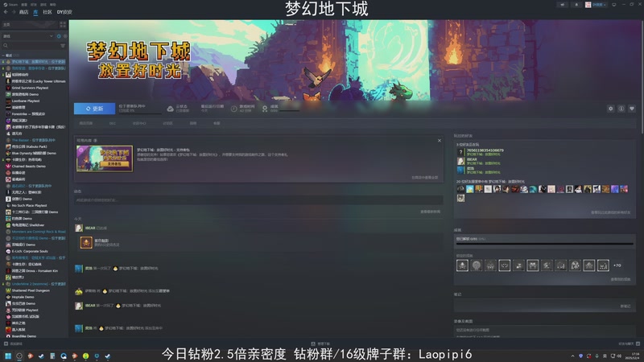Show the +70 more achievements
This screenshot has width=644, height=362.
click(617, 265)
